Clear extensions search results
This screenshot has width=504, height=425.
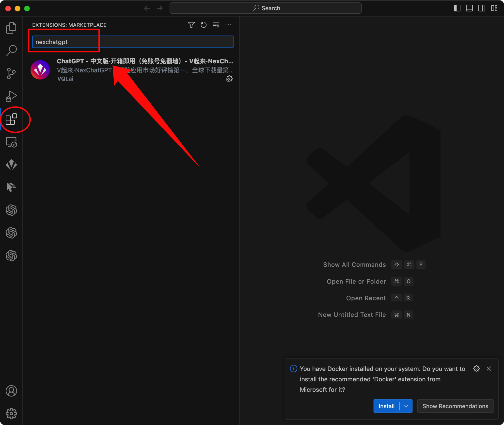pyautogui.click(x=216, y=25)
